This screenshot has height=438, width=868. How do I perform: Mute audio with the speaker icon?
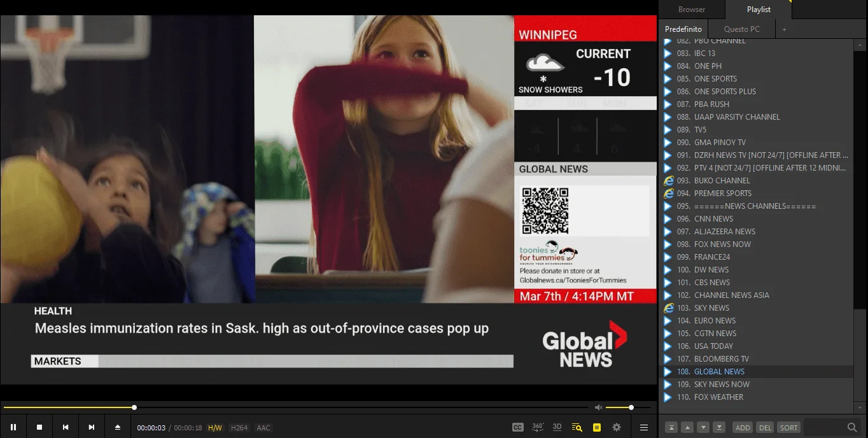pos(598,407)
